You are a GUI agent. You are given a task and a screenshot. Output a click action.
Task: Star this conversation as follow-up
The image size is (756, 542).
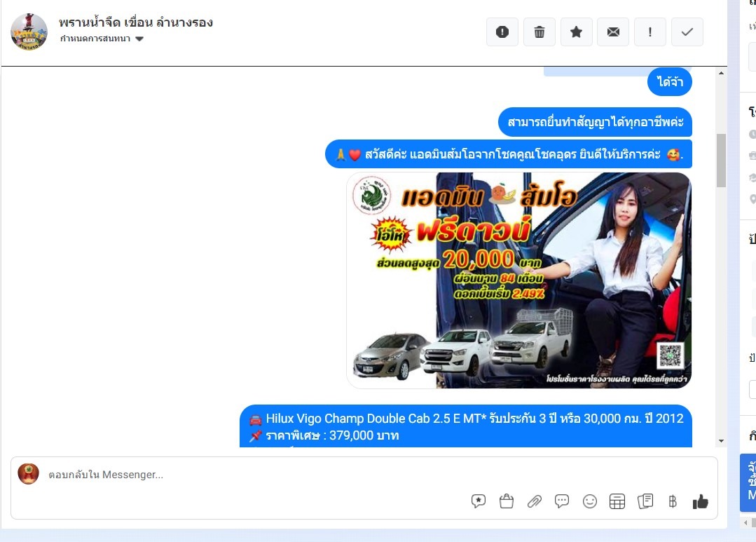[x=576, y=32]
